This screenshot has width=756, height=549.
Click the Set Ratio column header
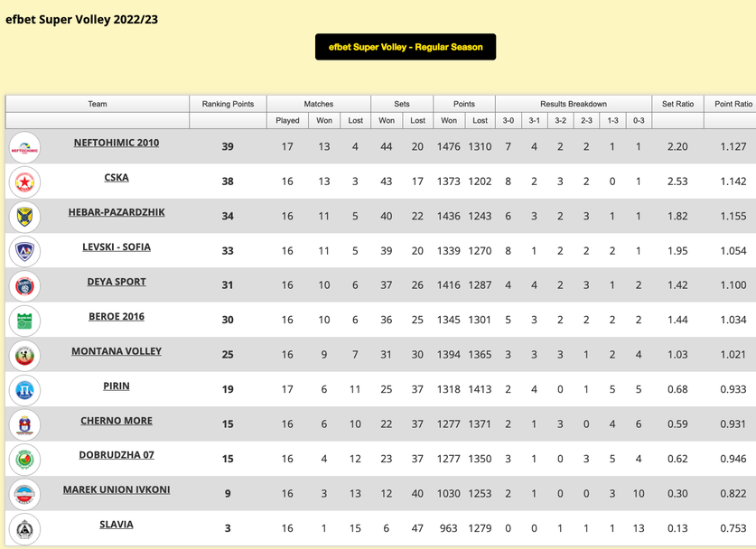tap(677, 104)
